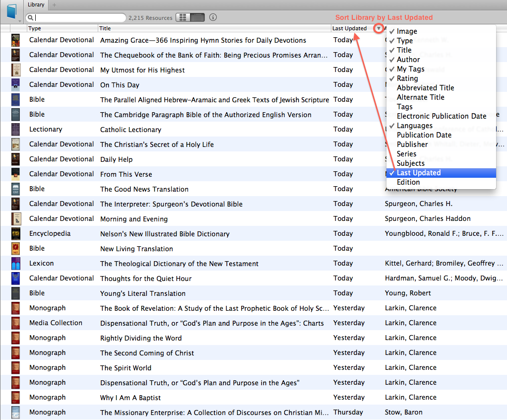The image size is (507, 420).
Task: Open Morning and Evening cover thumbnail
Action: [x=16, y=219]
